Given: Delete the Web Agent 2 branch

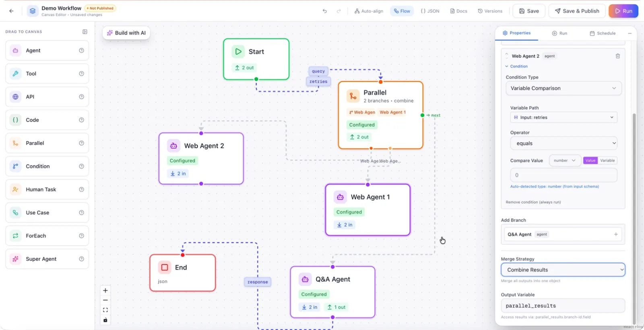Looking at the screenshot, I should [618, 56].
